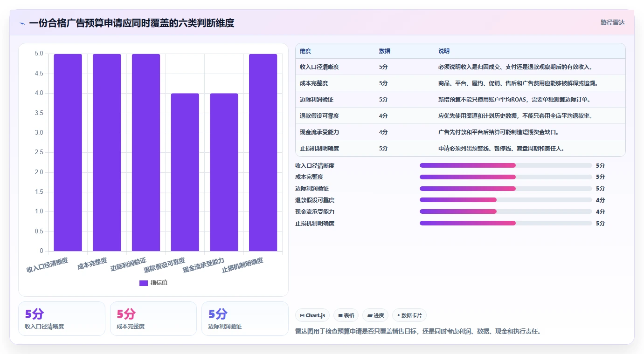Click the 说明 column header

444,51
